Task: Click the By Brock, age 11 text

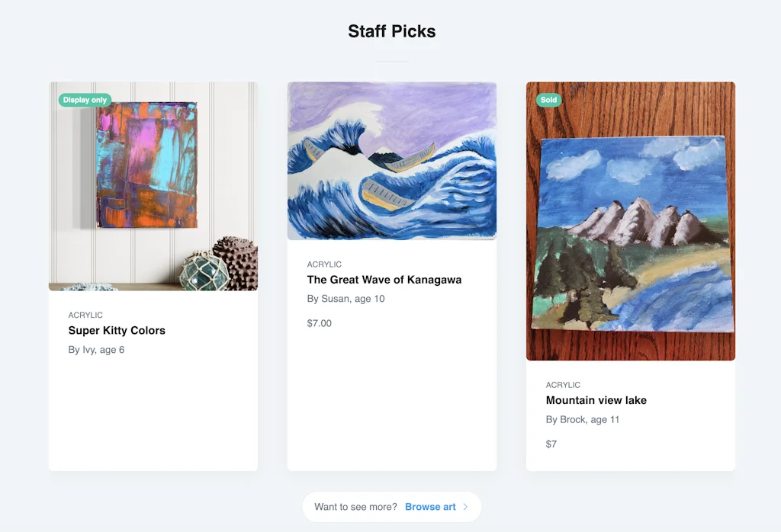Action: click(x=583, y=420)
